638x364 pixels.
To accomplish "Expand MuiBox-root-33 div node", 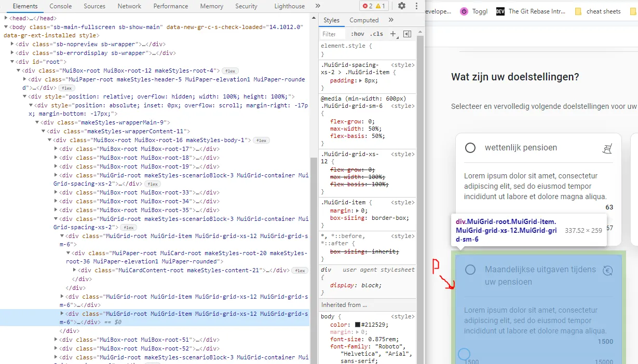I will pos(57,192).
